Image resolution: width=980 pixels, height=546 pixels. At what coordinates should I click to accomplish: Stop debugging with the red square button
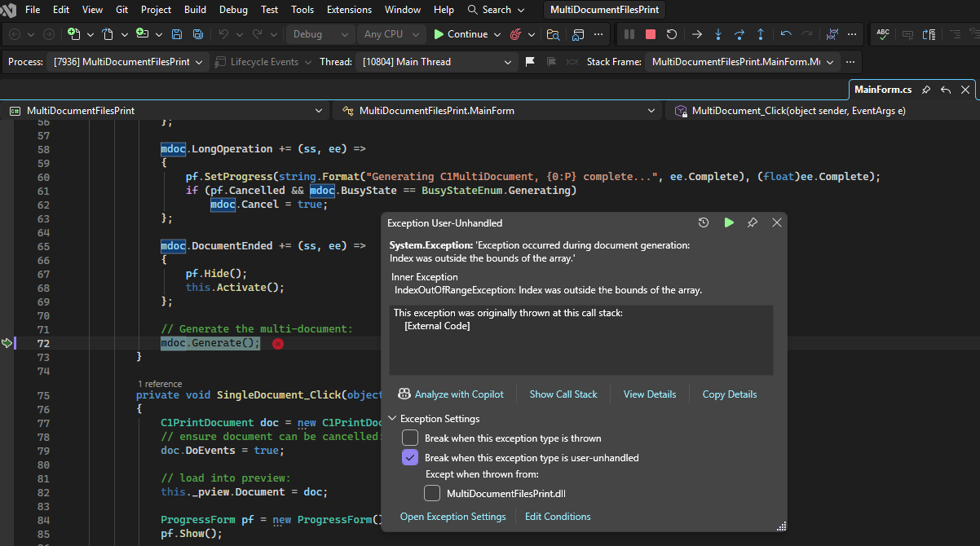tap(650, 34)
